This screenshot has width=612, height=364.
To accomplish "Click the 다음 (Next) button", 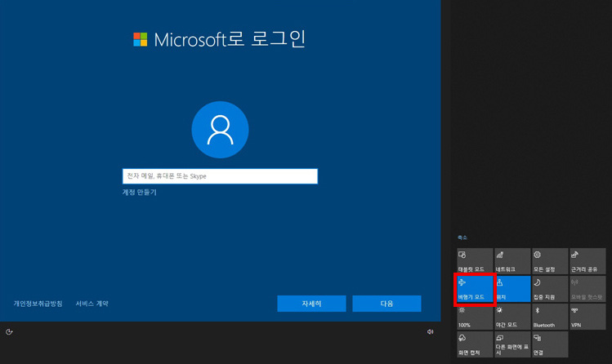I will [x=386, y=304].
